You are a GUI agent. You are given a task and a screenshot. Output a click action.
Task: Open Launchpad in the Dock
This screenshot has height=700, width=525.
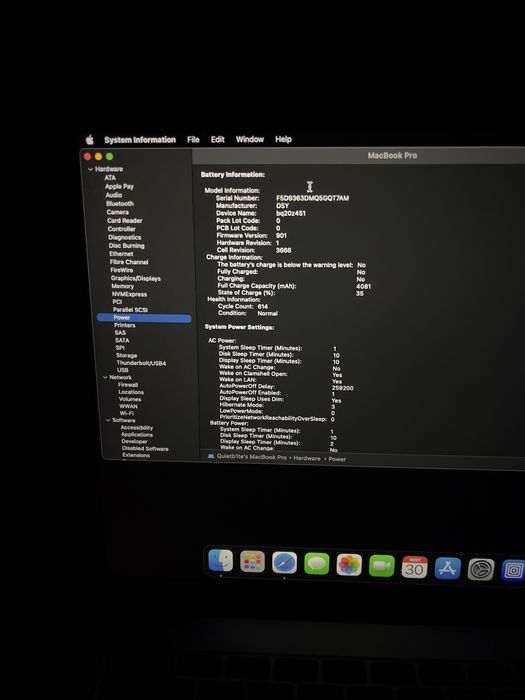tap(252, 562)
